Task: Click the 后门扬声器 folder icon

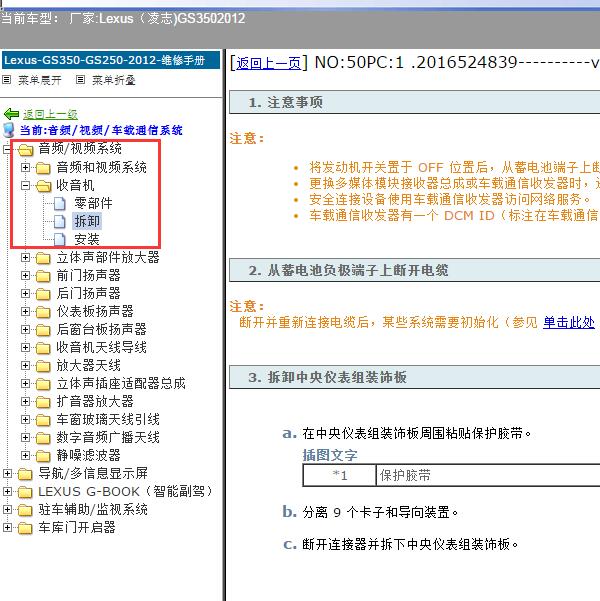Action: [43, 294]
